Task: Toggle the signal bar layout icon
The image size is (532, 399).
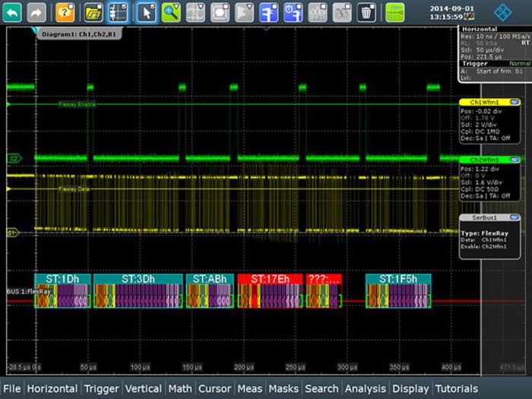Action: pos(118,13)
